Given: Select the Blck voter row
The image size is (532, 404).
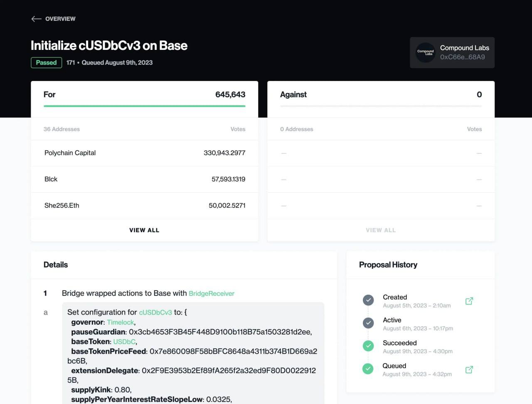Looking at the screenshot, I should click(144, 179).
